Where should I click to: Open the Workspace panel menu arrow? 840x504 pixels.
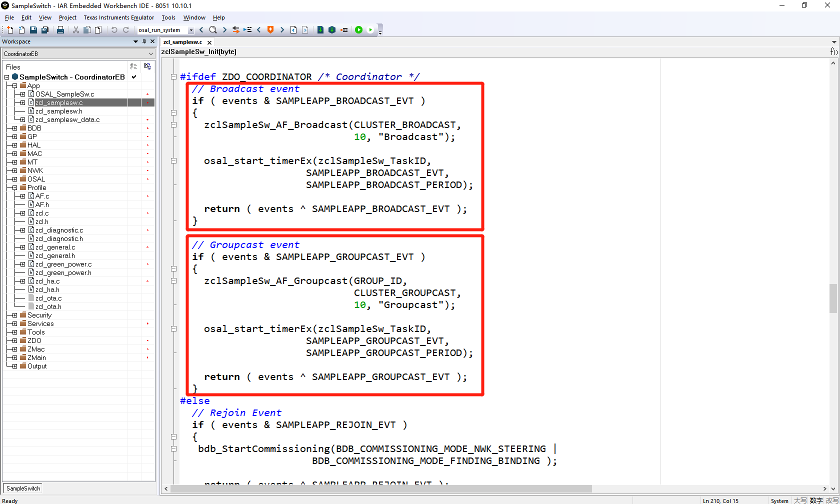(135, 41)
